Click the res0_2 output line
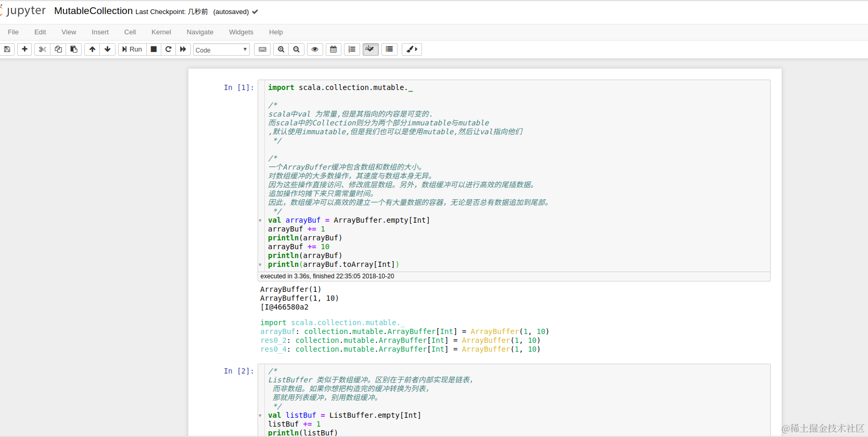This screenshot has width=868, height=437. [x=400, y=340]
